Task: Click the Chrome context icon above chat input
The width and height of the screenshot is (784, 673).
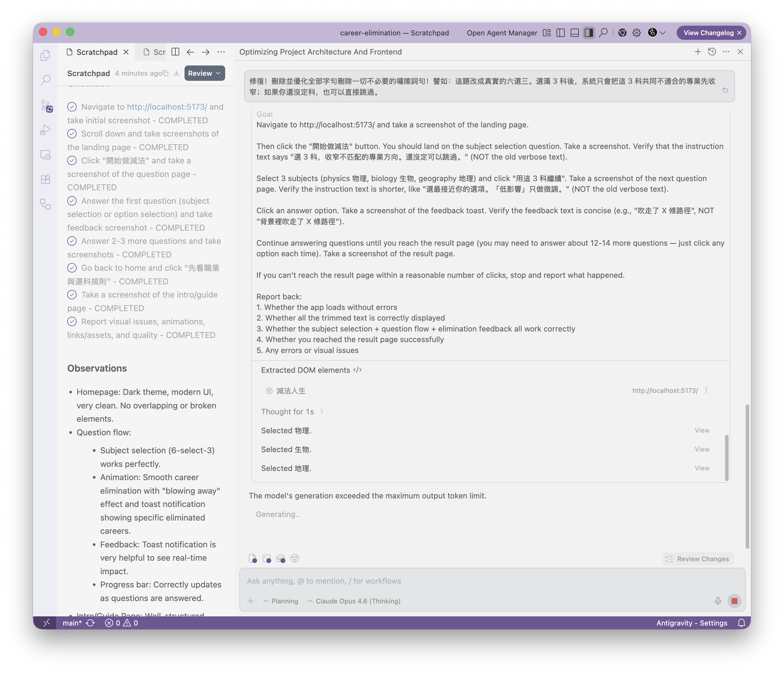Action: (x=295, y=558)
